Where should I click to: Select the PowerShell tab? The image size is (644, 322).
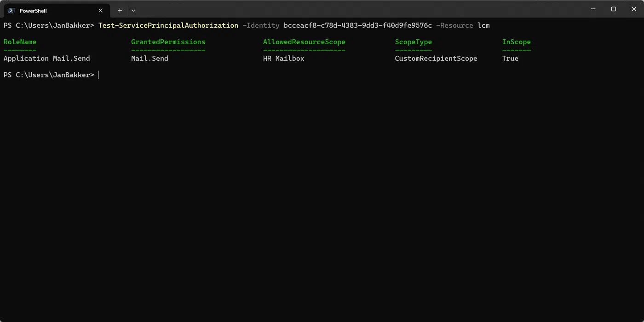(x=57, y=10)
